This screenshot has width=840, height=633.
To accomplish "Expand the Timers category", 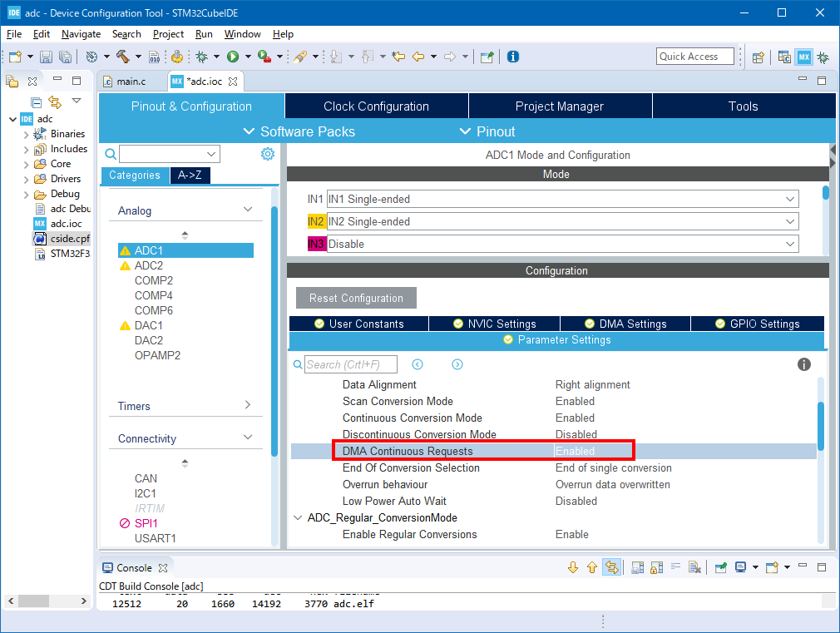I will click(248, 404).
